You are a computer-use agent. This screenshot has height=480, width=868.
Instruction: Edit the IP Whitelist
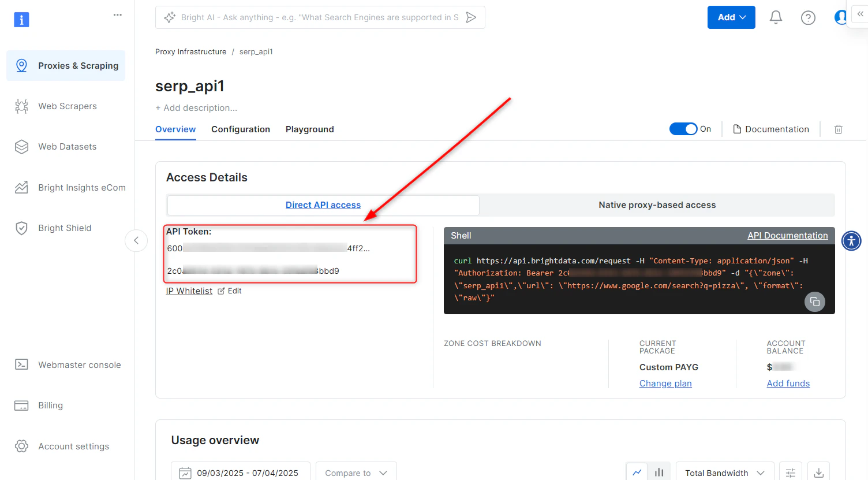(230, 291)
